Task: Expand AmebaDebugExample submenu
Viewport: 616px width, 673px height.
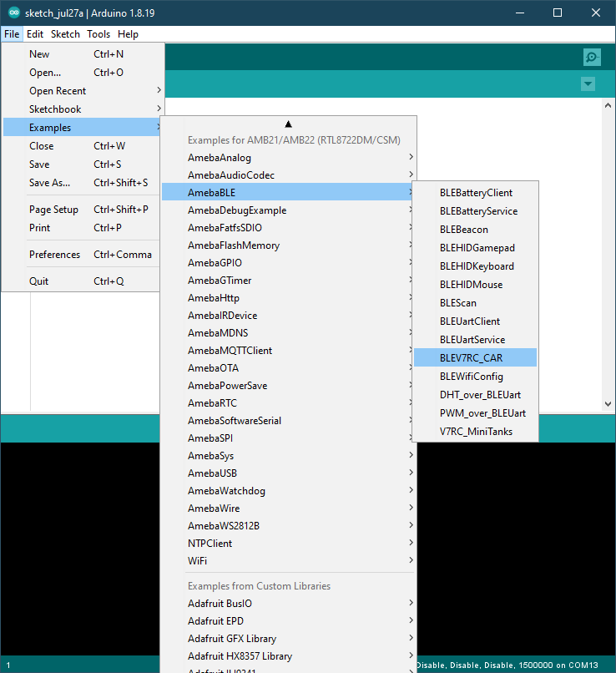Action: 287,210
